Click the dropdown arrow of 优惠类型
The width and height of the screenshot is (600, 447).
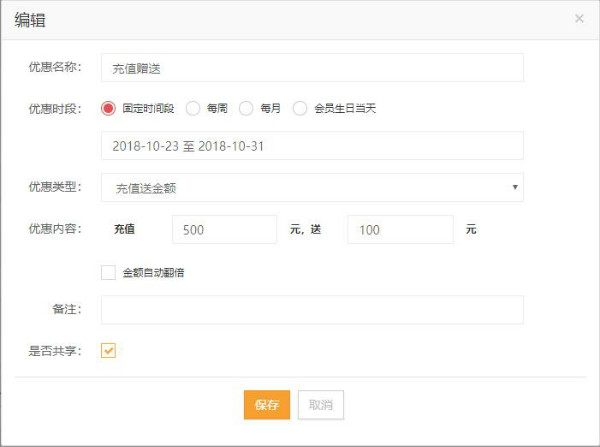coord(514,187)
